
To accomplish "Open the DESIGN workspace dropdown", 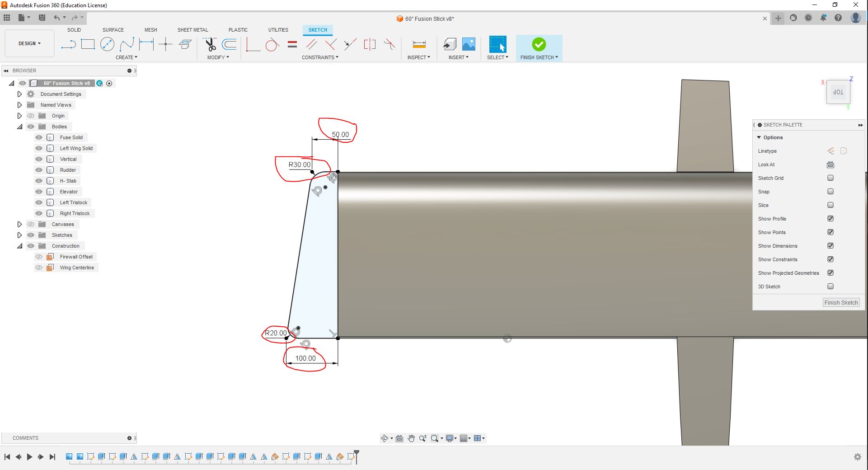I will (x=29, y=43).
